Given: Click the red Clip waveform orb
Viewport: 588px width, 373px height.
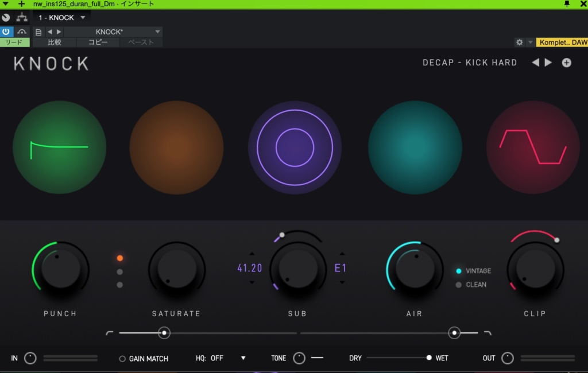Looking at the screenshot, I should (x=533, y=147).
